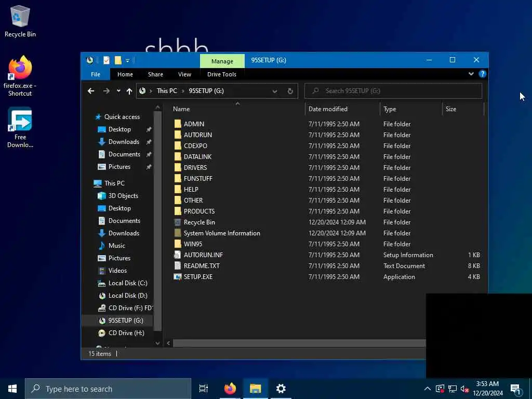The image size is (532, 399).
Task: Select firefox.exe shortcut on desktop
Action: (20, 76)
